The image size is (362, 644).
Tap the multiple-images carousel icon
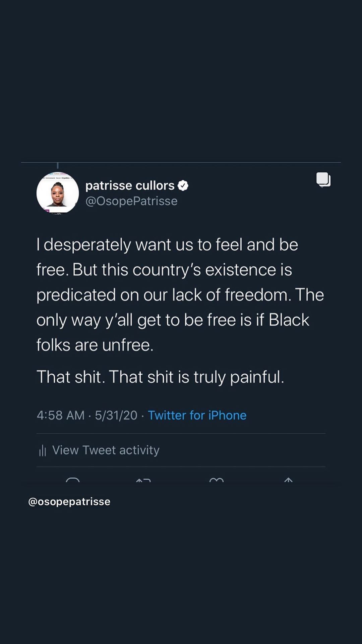pos(323,179)
